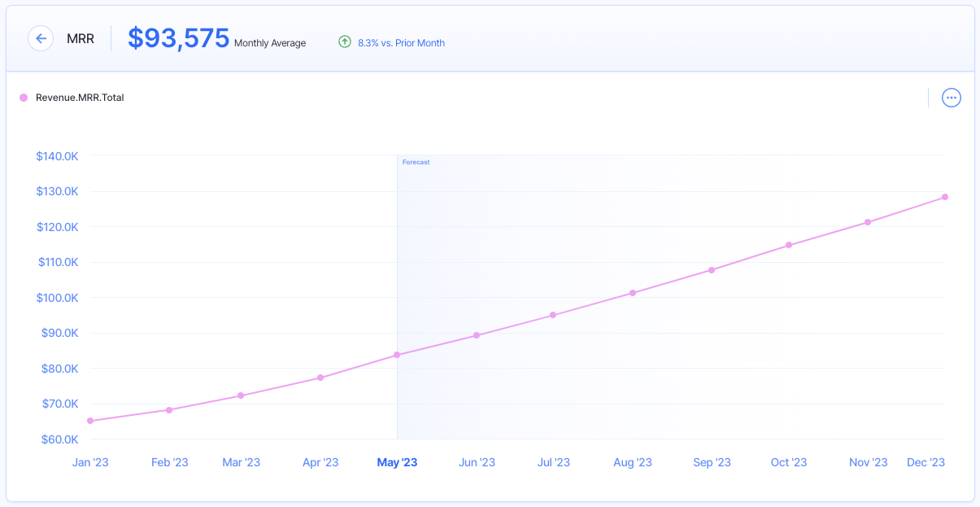Image resolution: width=980 pixels, height=507 pixels.
Task: Click the data point at May '23
Action: (397, 354)
